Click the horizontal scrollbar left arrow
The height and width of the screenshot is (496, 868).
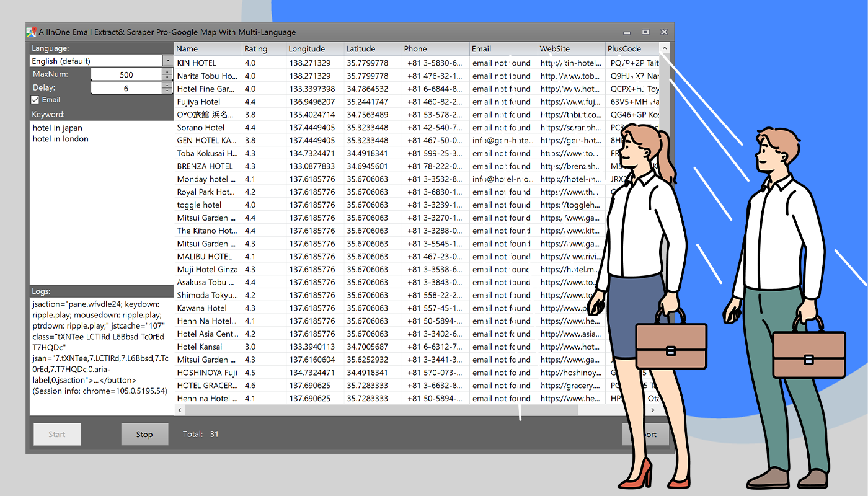pyautogui.click(x=180, y=410)
